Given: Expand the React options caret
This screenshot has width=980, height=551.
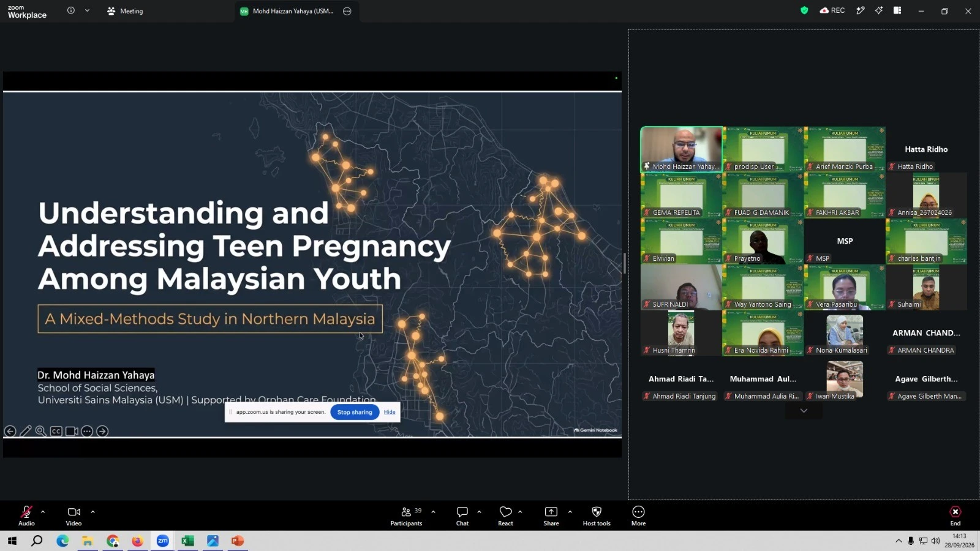Looking at the screenshot, I should (520, 512).
